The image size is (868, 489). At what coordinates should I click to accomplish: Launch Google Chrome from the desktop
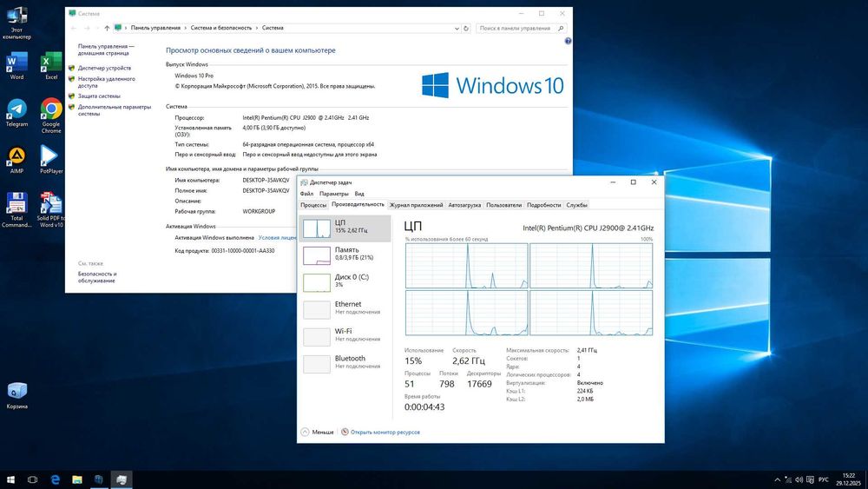(51, 116)
